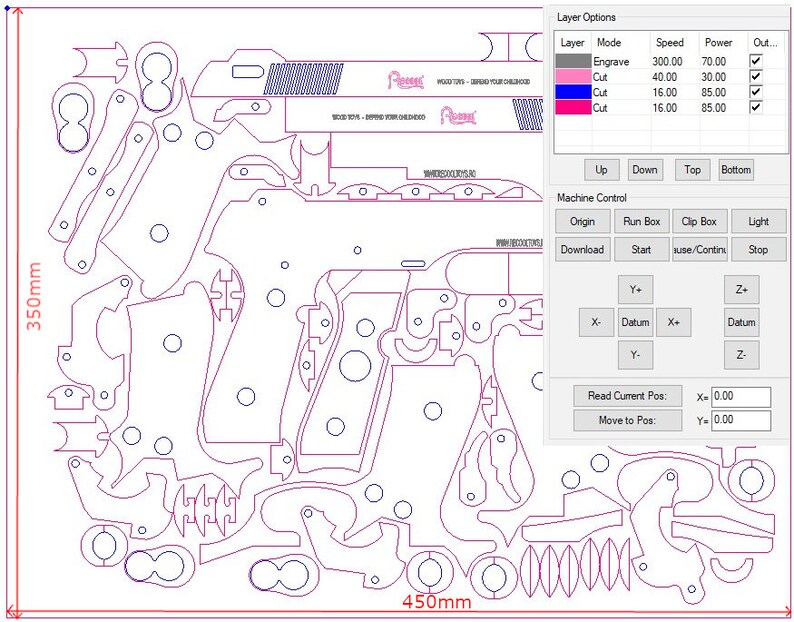Click Clip Box button
794x622 pixels.
point(699,221)
